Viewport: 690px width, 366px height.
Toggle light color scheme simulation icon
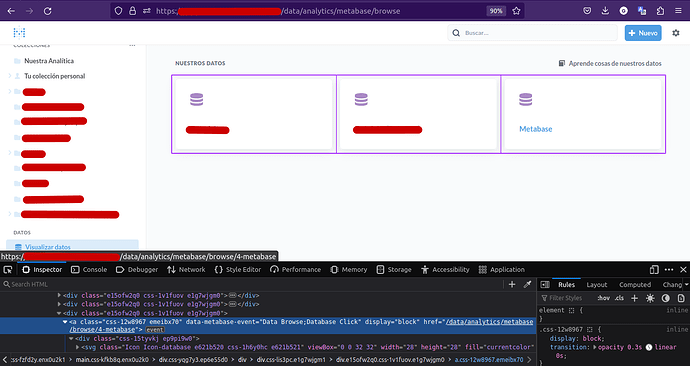pos(650,298)
